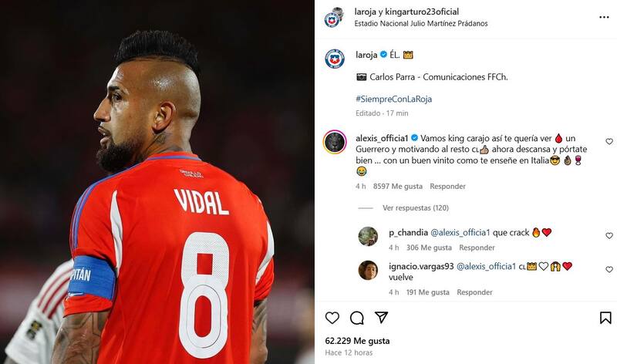Open the Vidal jersey photo
Viewport: 617px width, 364px height.
point(157,182)
